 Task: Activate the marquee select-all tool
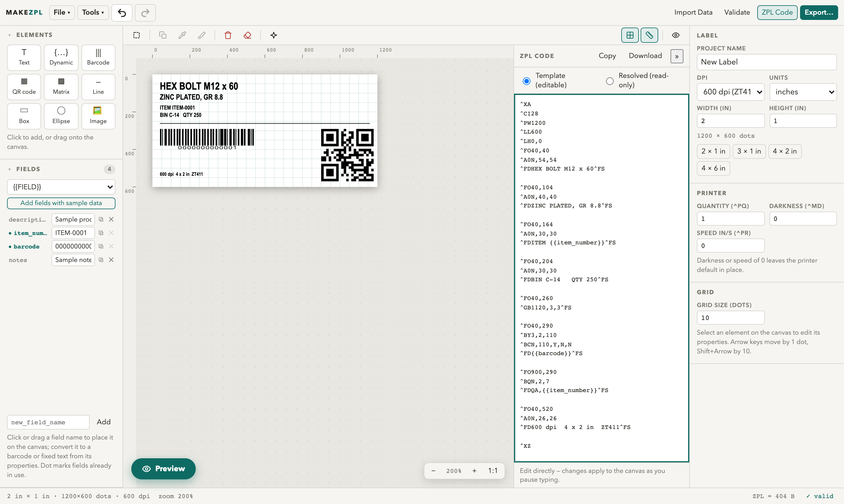tap(137, 35)
